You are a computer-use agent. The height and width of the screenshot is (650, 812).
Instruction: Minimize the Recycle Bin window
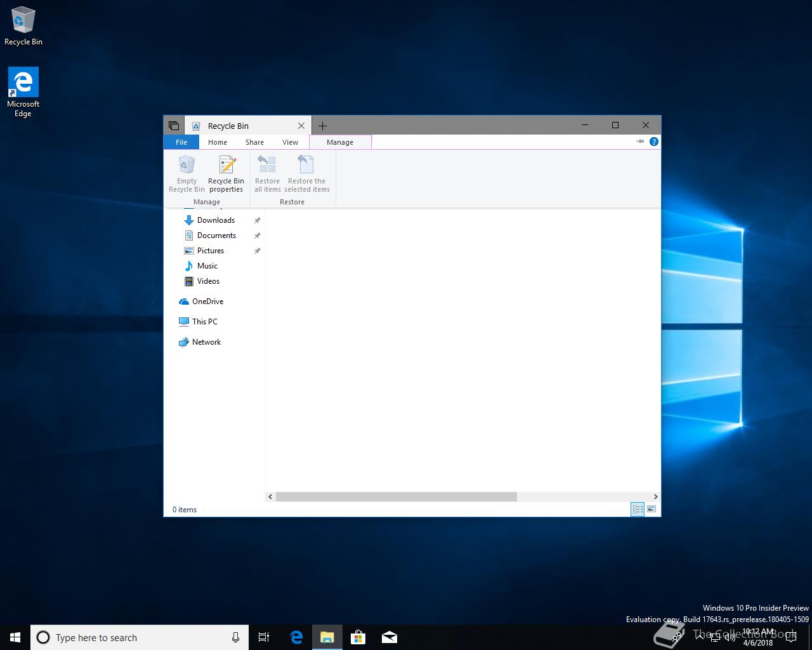[x=585, y=125]
